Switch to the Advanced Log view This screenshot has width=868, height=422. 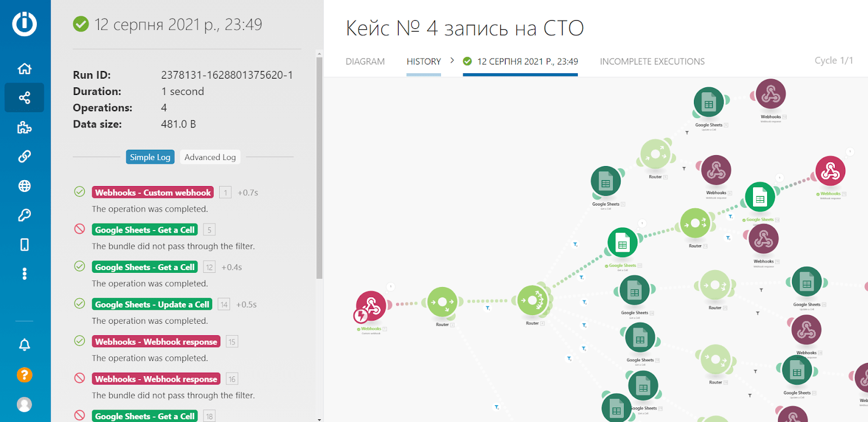click(210, 157)
